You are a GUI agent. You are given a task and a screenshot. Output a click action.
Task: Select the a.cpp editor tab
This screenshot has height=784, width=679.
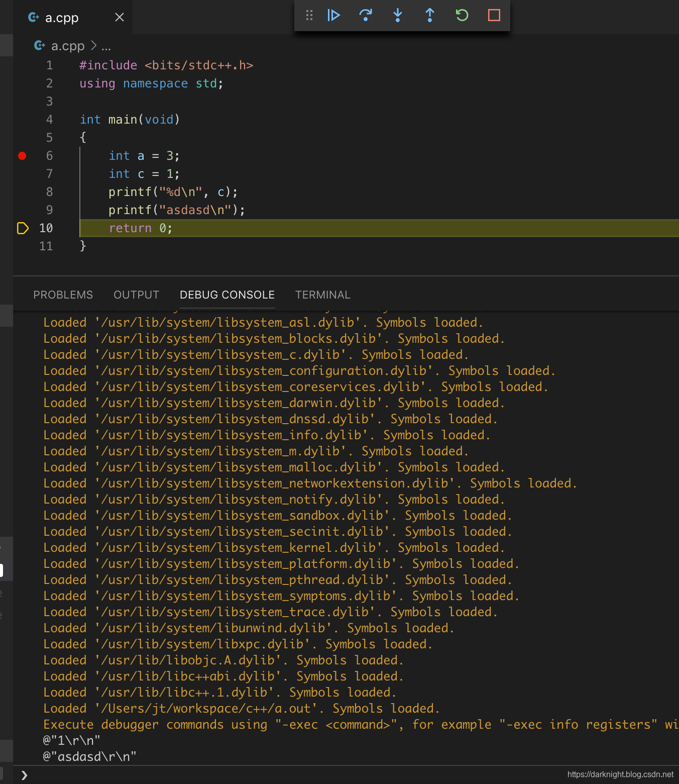[x=73, y=17]
